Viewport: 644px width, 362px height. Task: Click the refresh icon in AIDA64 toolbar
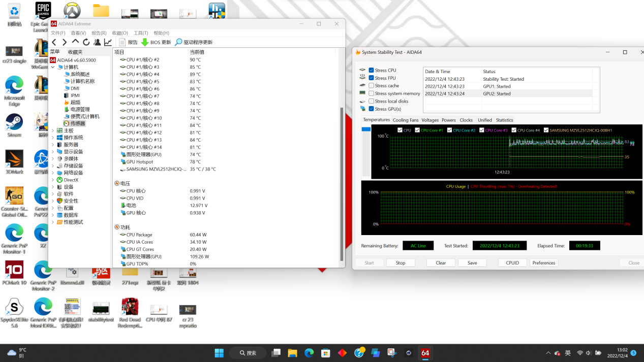(86, 42)
